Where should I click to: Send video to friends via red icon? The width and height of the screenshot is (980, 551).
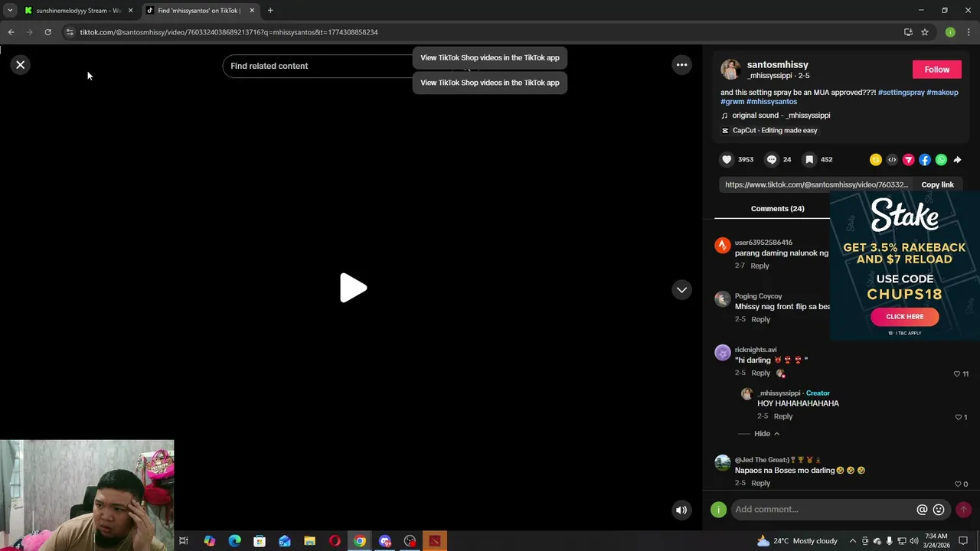pos(908,160)
